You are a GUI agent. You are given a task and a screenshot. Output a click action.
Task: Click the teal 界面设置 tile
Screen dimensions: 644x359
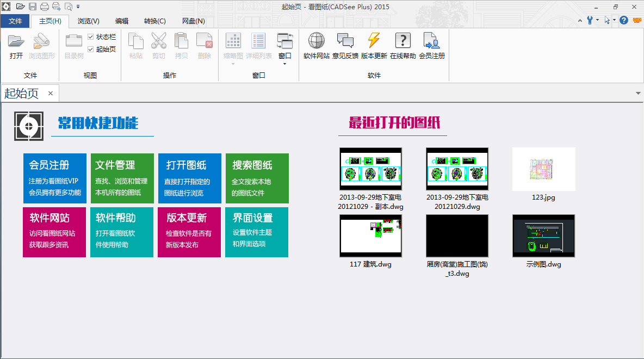coord(257,232)
